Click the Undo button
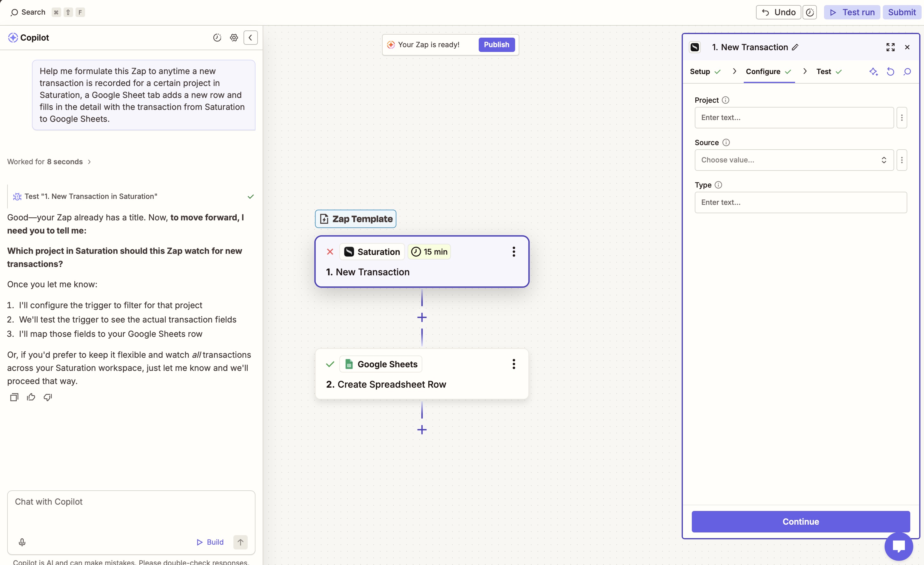The height and width of the screenshot is (565, 924). click(778, 12)
